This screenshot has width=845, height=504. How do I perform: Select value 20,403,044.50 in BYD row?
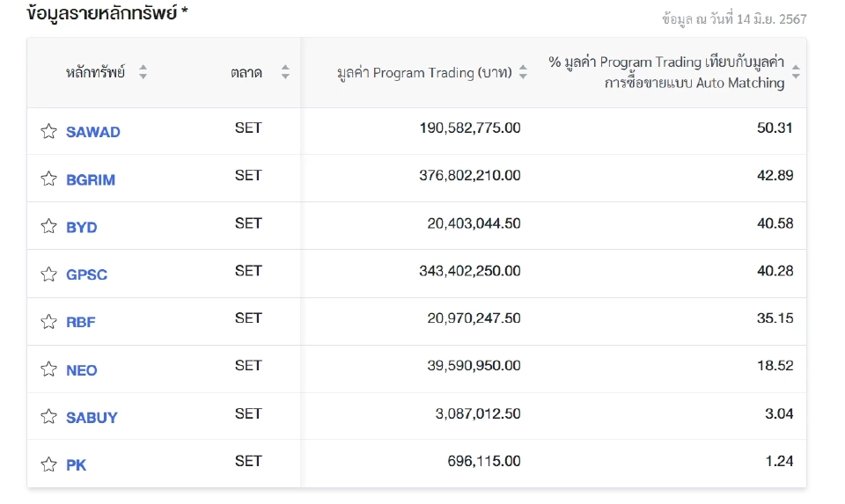(x=474, y=223)
